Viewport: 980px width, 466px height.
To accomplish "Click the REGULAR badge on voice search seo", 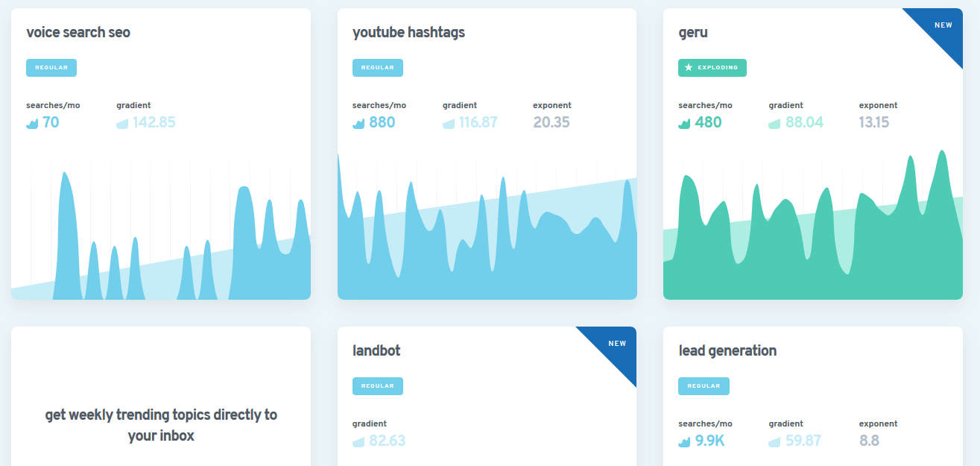I will pyautogui.click(x=51, y=68).
